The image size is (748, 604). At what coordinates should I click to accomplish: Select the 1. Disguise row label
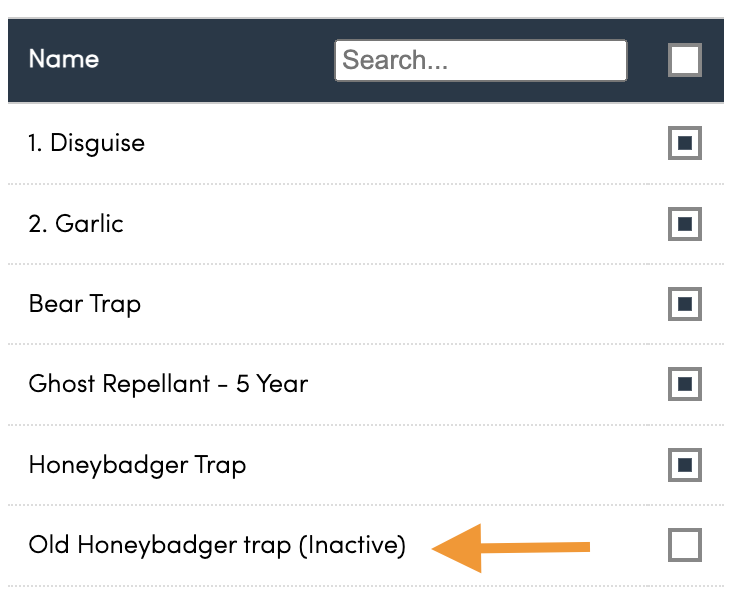(x=86, y=143)
